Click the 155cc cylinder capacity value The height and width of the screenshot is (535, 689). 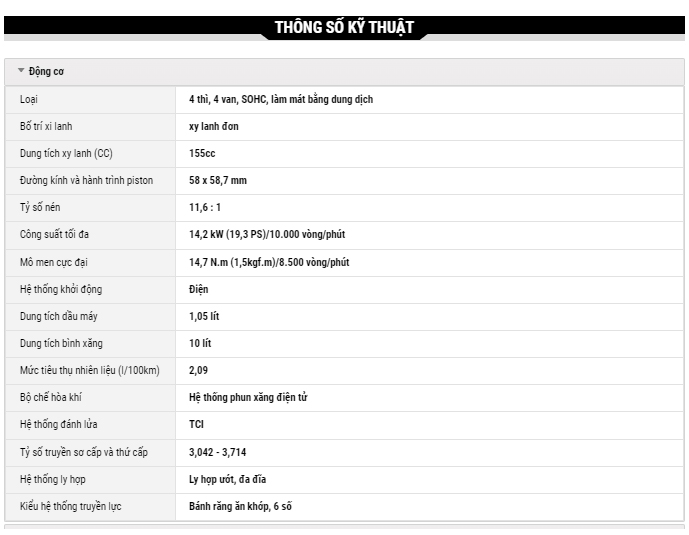point(202,154)
